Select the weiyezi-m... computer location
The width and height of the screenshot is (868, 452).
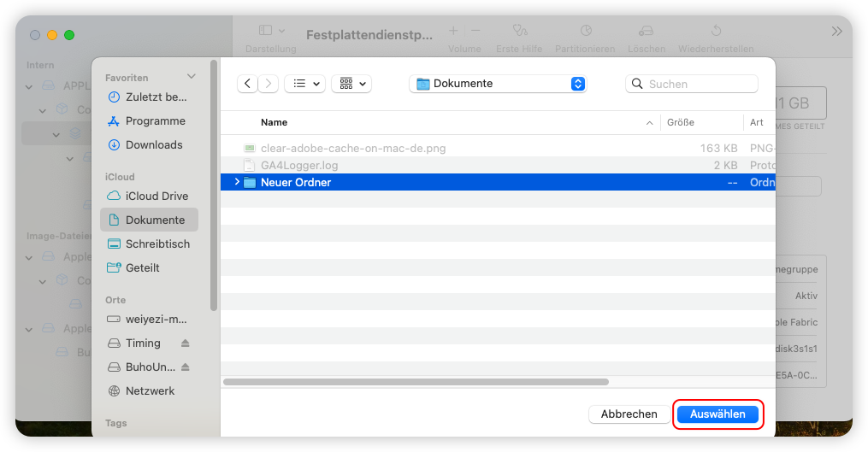148,320
